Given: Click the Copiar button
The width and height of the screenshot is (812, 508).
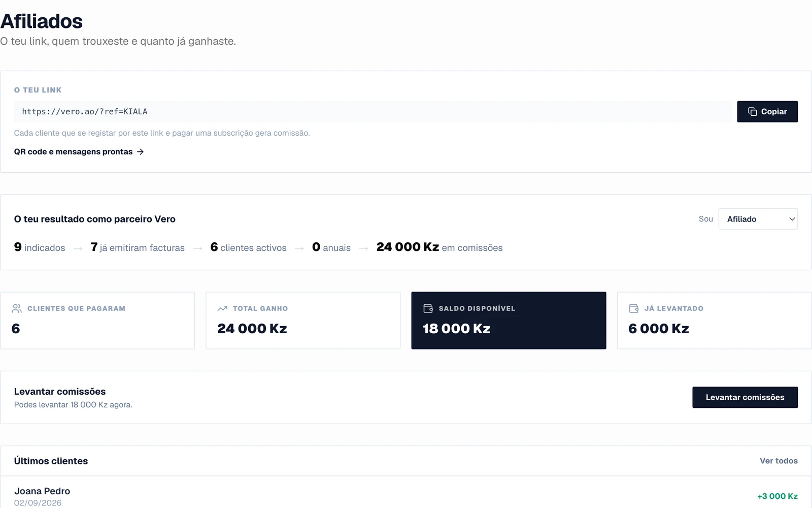Looking at the screenshot, I should point(767,112).
